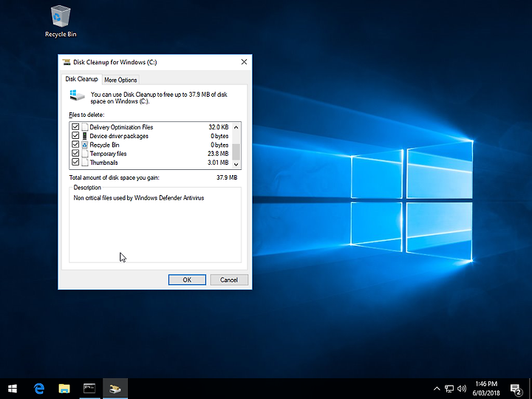Uncheck Device driver packages checkbox
532x399 pixels.
[x=75, y=136]
